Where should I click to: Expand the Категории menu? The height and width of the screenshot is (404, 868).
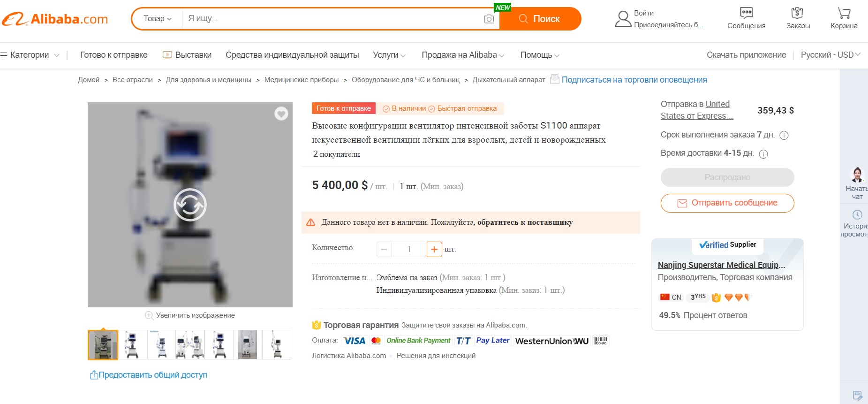pyautogui.click(x=30, y=55)
